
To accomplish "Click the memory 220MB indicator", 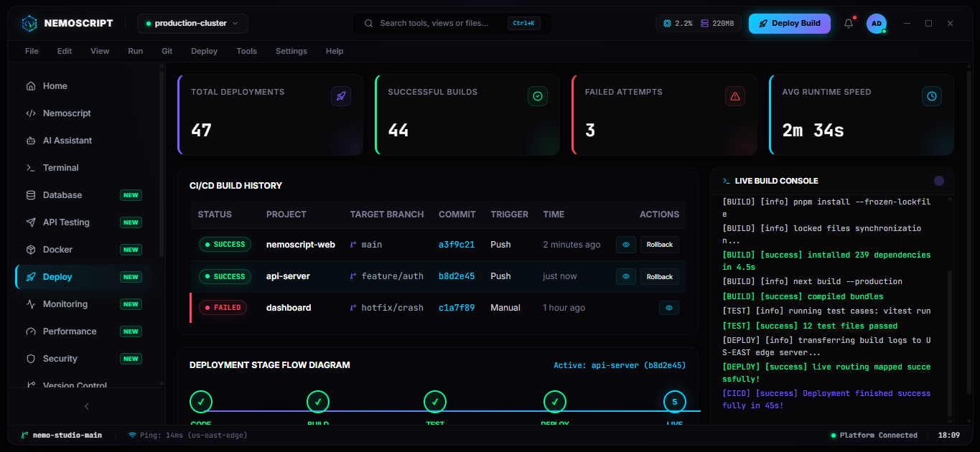I will 717,24.
